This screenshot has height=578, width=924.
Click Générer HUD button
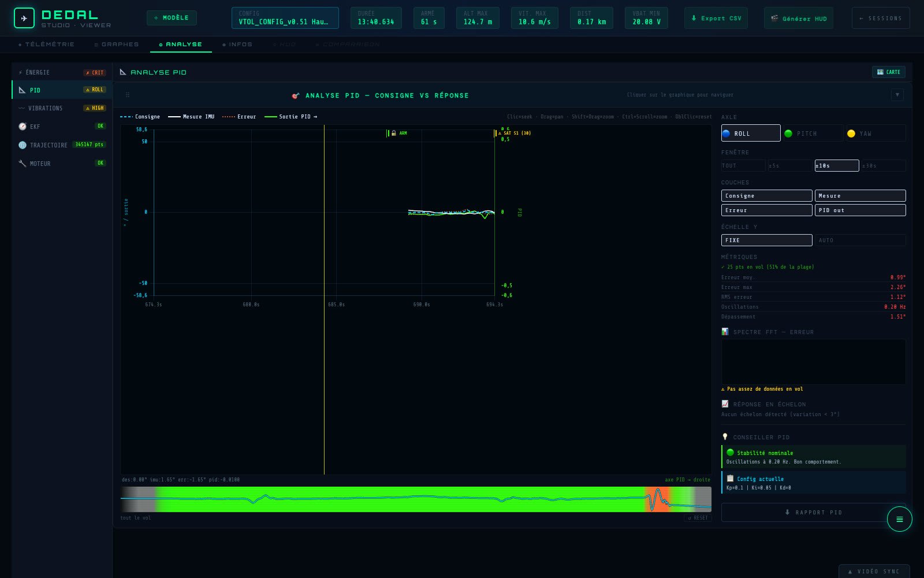click(799, 18)
